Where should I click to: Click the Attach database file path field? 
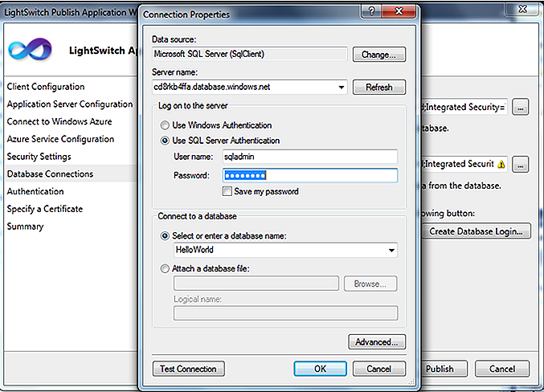[256, 284]
